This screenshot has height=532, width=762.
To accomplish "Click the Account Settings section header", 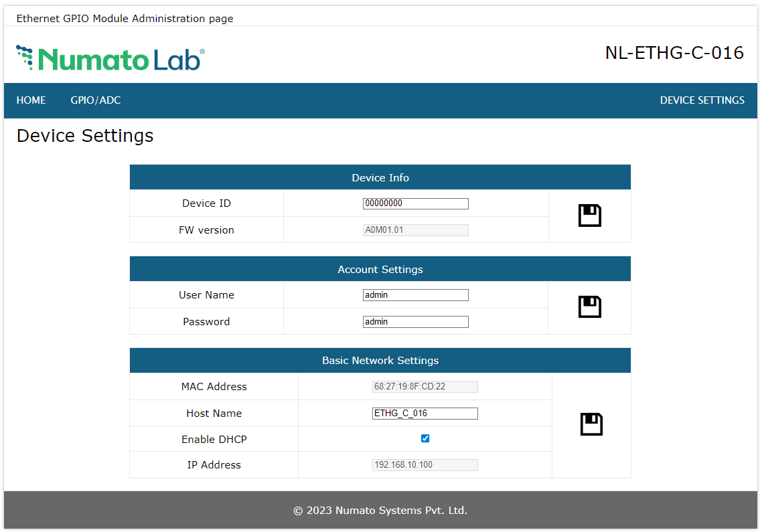I will (380, 270).
